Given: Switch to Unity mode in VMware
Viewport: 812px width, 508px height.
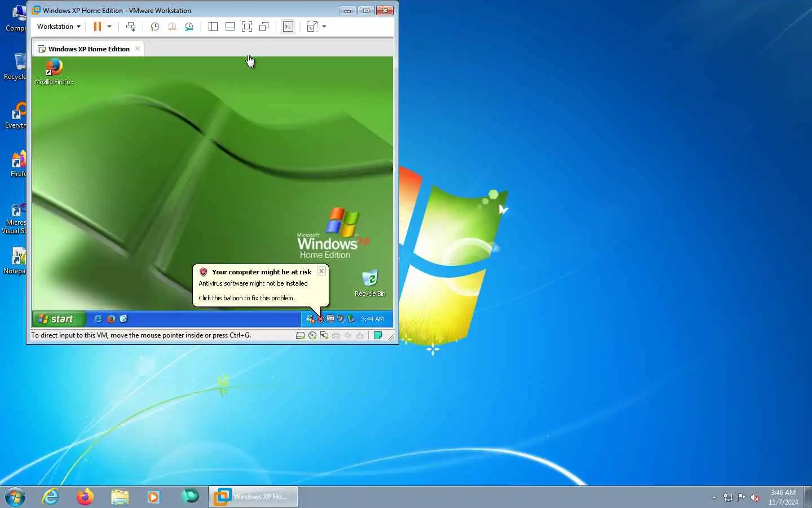Looking at the screenshot, I should coord(264,27).
